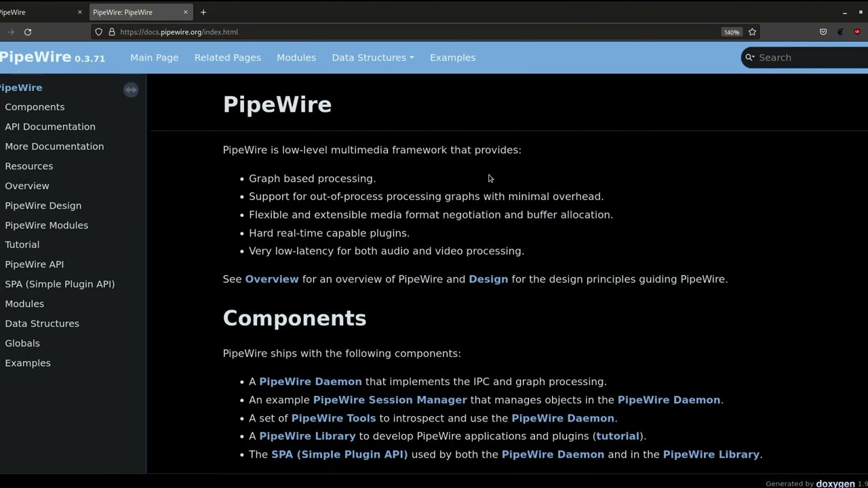Expand the Data Structures dropdown menu
868x488 pixels.
tap(373, 58)
